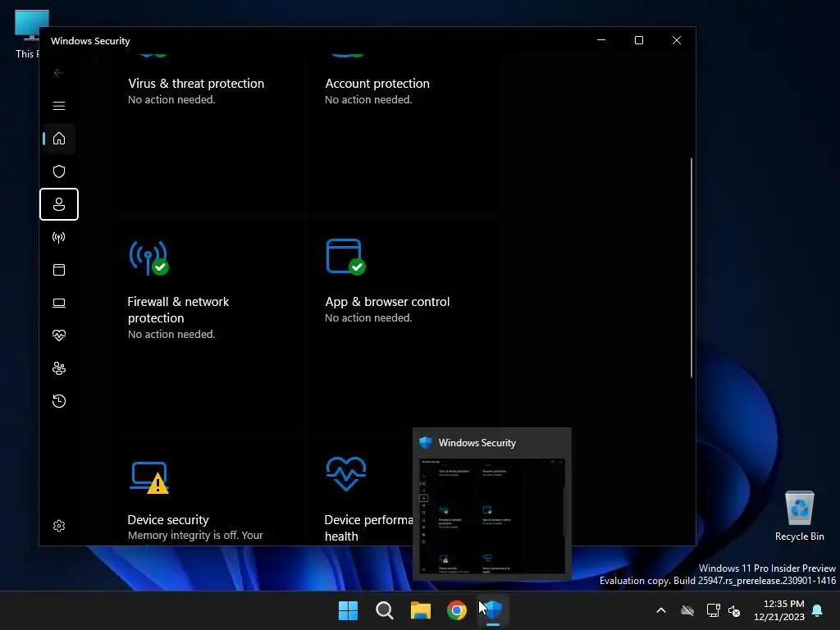
Task: Close the Windows Security window
Action: point(677,40)
